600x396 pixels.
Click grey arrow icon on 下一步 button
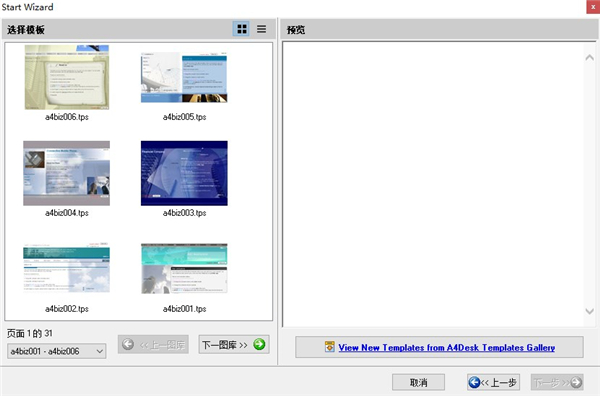[x=576, y=382]
